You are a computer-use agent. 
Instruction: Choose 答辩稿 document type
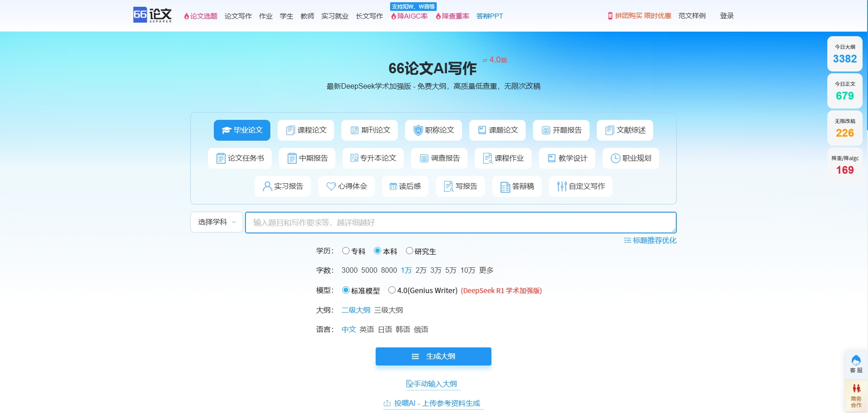(517, 186)
